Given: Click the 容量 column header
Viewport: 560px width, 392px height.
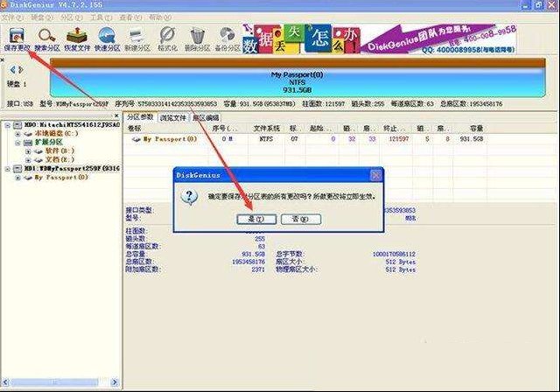Looking at the screenshot, I should (476, 128).
